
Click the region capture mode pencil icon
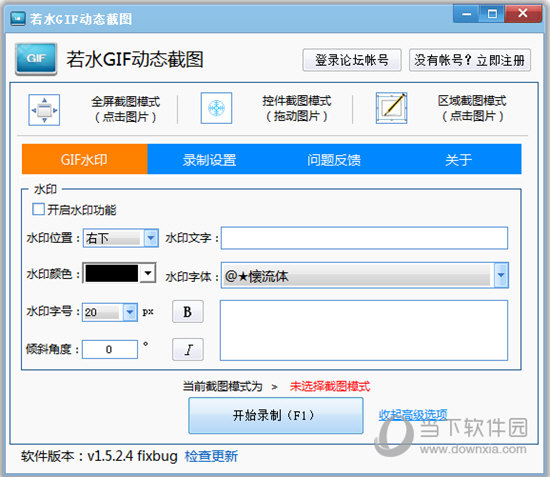point(391,108)
